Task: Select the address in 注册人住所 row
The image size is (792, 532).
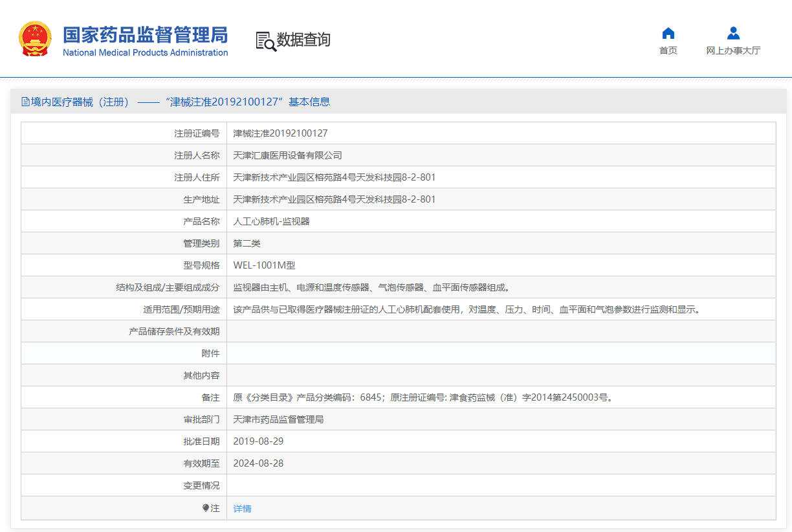Action: (335, 177)
